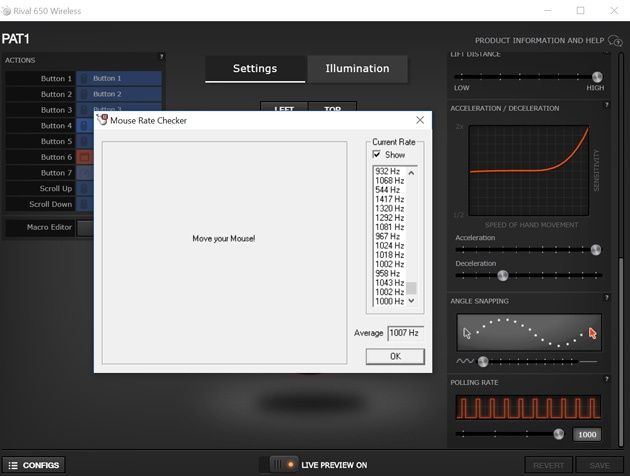Switch to the Illumination tab
Viewport: 630px width, 476px height.
pyautogui.click(x=357, y=69)
